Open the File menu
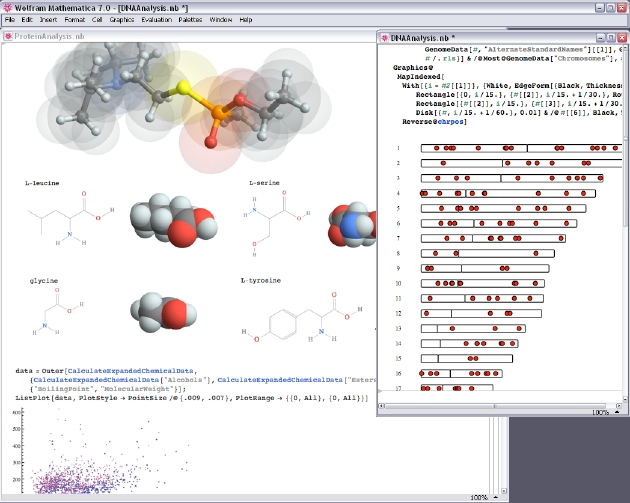Image resolution: width=630 pixels, height=503 pixels. (10, 19)
